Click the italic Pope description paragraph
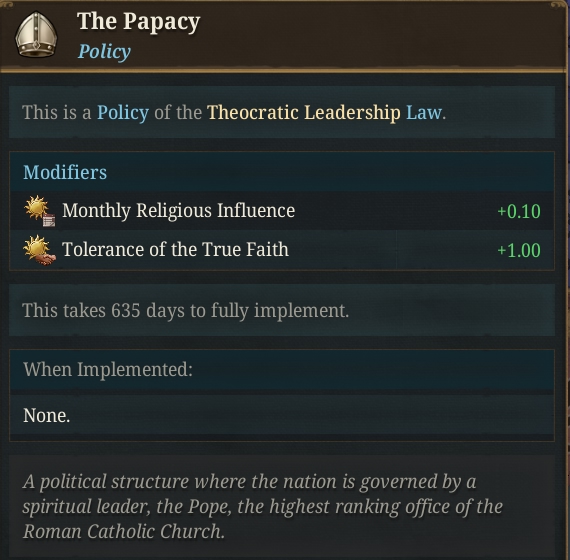This screenshot has width=570, height=560. pos(263,506)
